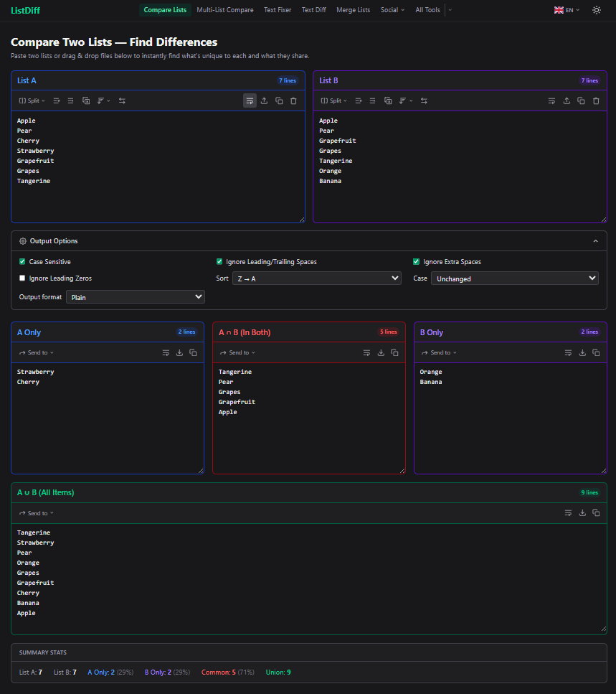Copy List A contents
The image size is (616, 694).
click(279, 101)
